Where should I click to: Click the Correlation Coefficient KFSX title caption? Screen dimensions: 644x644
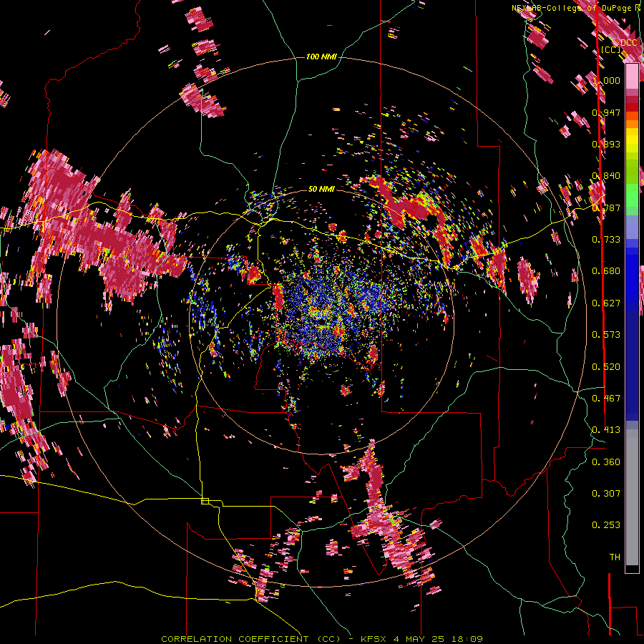pos(321,639)
